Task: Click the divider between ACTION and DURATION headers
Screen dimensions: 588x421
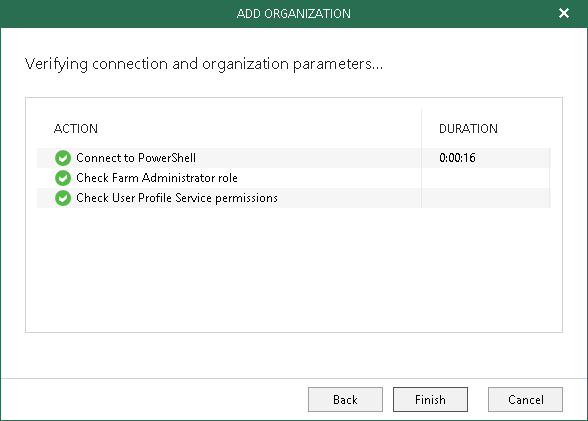Action: pos(422,129)
